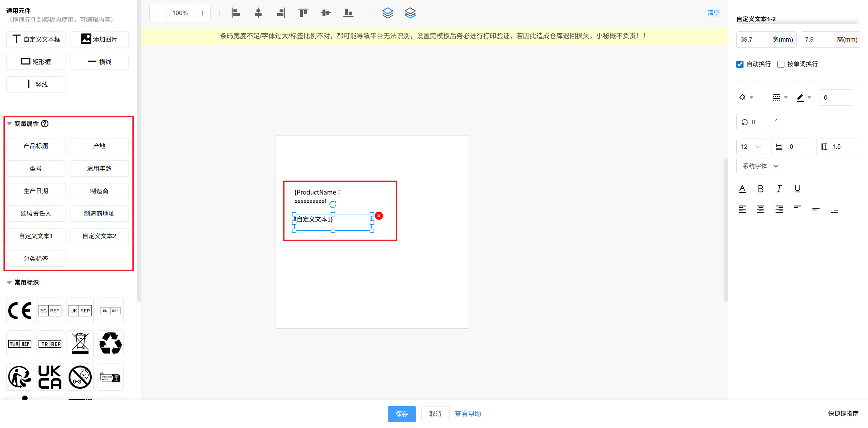This screenshot has width=868, height=428.
Task: Toggle italic text formatting
Action: (x=779, y=189)
